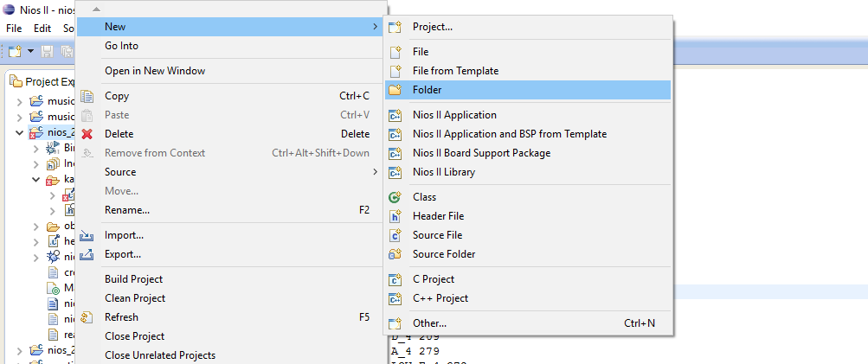Choose Open in New Window
The height and width of the screenshot is (364, 868).
(x=229, y=71)
